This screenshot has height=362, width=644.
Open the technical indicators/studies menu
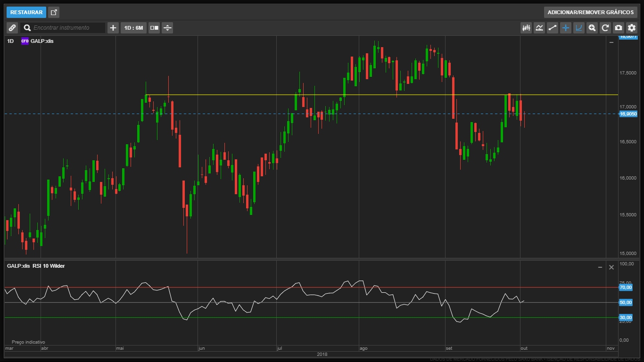pos(539,28)
